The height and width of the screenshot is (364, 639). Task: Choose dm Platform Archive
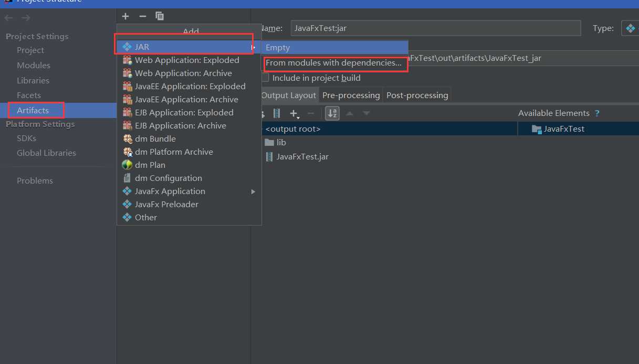click(x=189, y=152)
